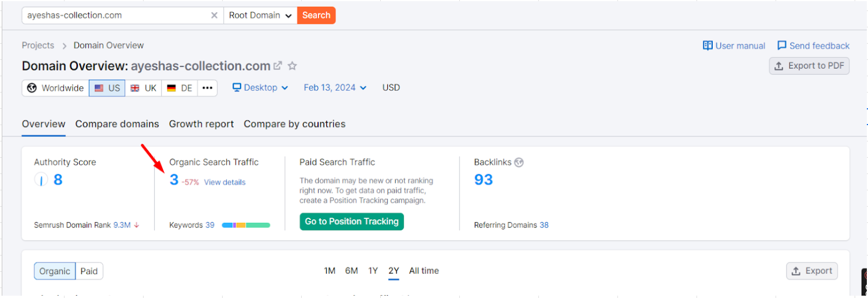Click the Export to PDF button
Screen dimensions: 868x298
tap(809, 66)
